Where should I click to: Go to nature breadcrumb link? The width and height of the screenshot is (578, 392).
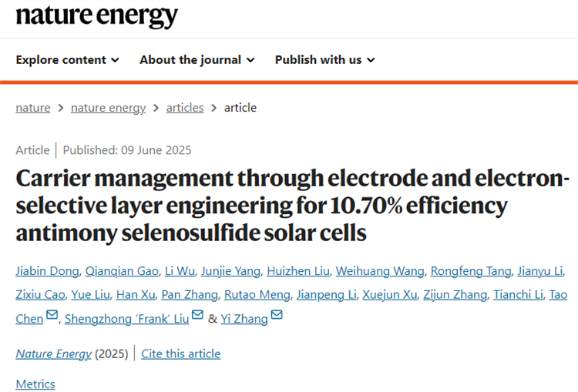point(33,108)
